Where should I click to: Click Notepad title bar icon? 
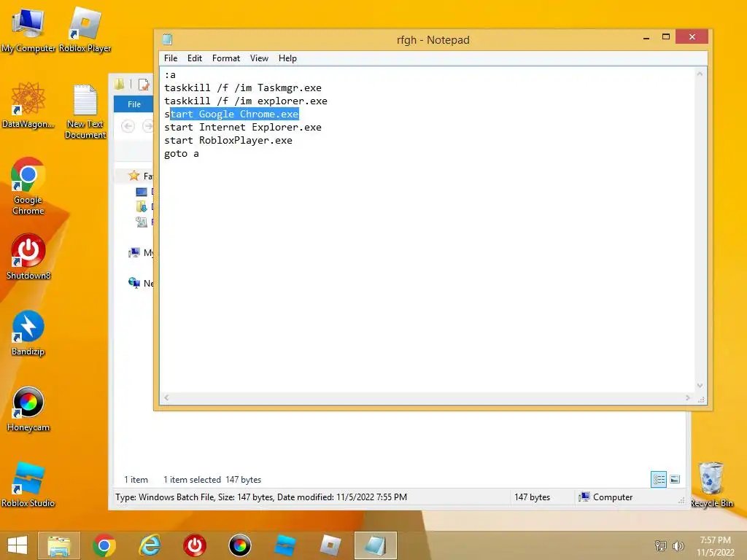click(x=167, y=39)
